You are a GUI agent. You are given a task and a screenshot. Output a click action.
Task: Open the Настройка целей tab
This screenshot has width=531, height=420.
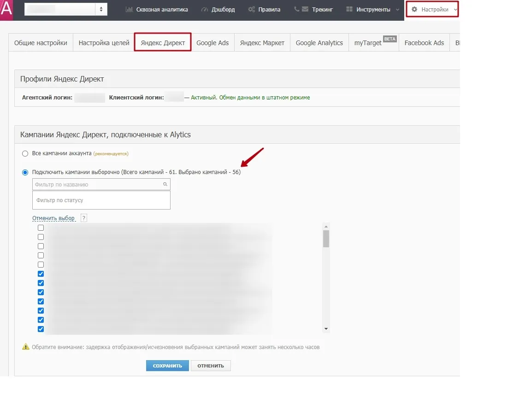104,43
